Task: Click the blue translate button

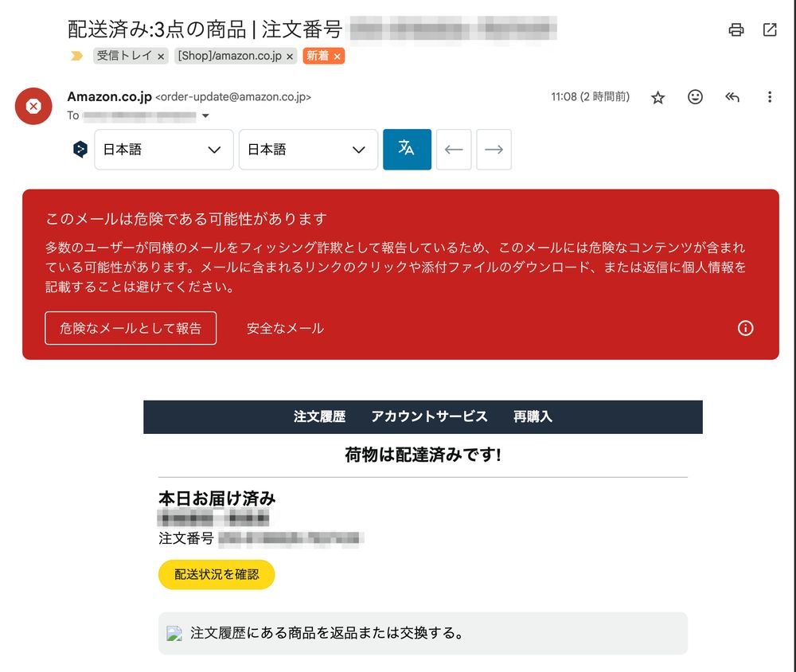Action: coord(407,150)
